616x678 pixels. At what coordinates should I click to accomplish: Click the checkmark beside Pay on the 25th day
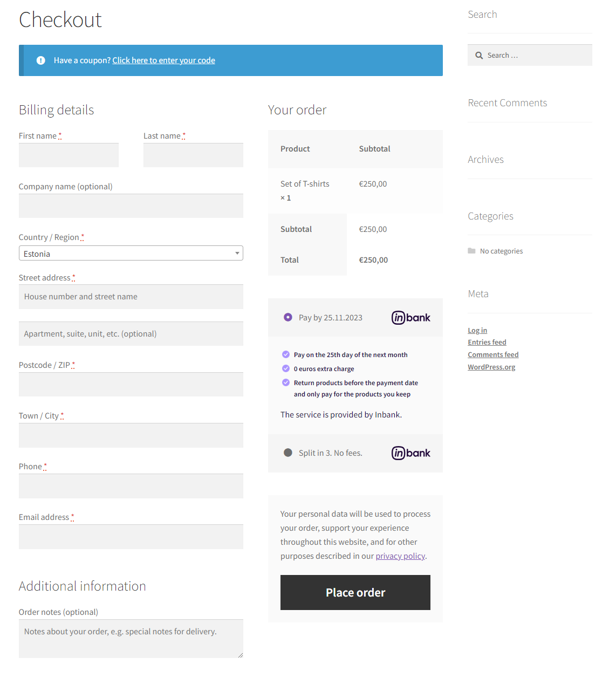pos(286,354)
